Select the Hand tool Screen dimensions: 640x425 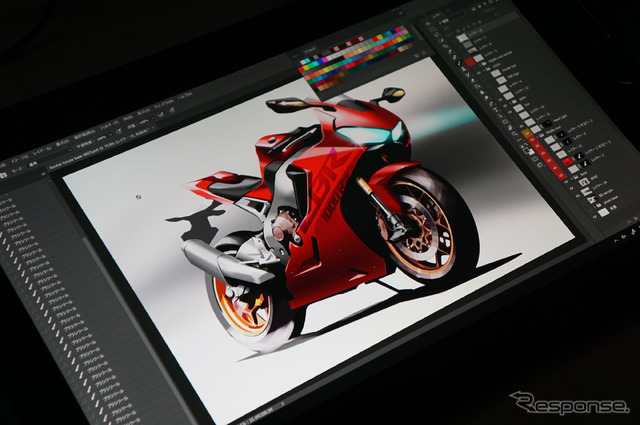[510, 127]
